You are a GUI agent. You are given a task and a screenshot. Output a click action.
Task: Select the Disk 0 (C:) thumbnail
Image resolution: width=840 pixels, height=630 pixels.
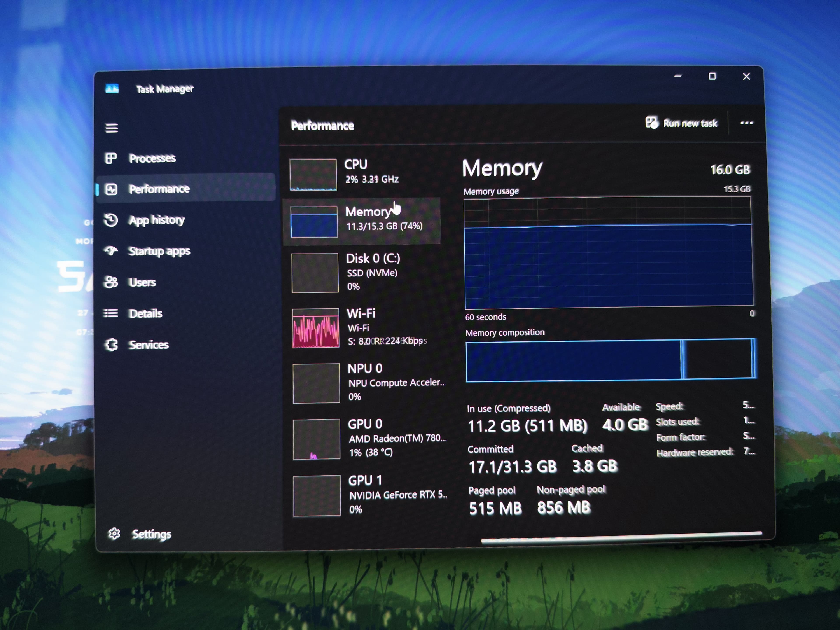[x=315, y=273]
